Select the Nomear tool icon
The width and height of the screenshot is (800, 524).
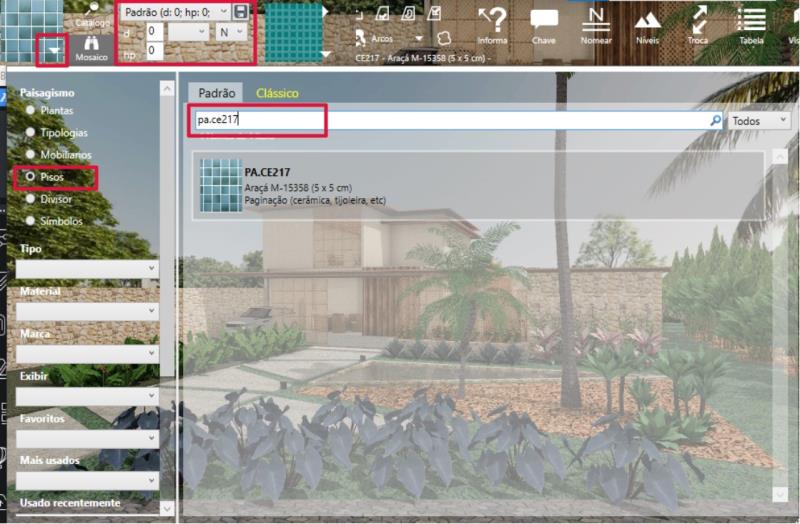(x=597, y=20)
